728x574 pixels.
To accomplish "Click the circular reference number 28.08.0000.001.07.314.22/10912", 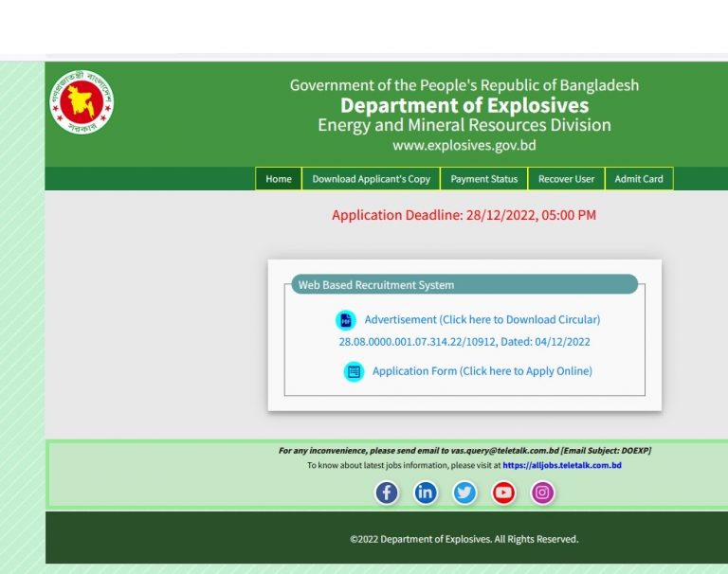I will (x=417, y=342).
